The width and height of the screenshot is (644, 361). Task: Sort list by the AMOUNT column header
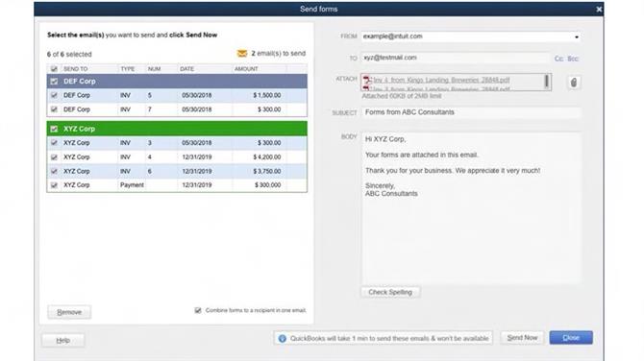[246, 69]
